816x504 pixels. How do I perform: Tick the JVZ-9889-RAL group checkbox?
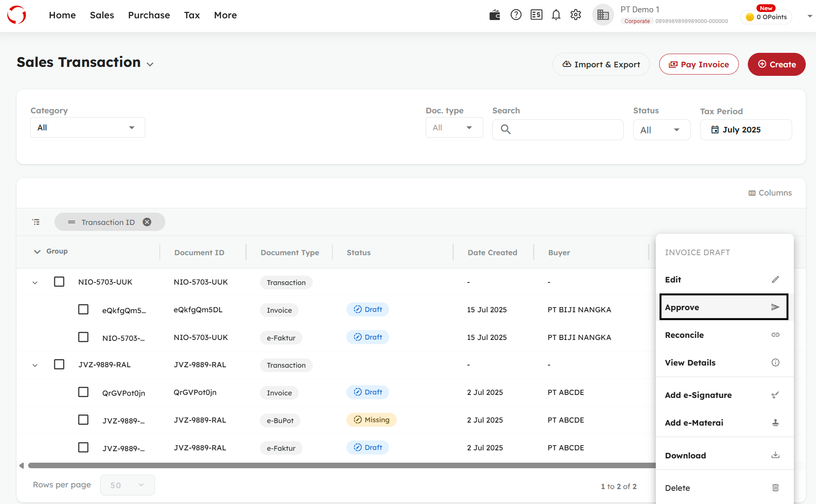click(x=59, y=364)
